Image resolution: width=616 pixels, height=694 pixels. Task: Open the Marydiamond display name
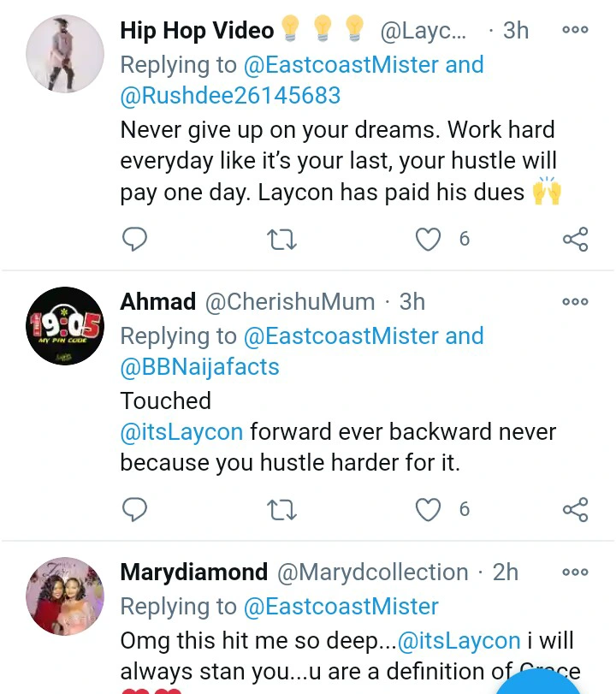[x=194, y=572]
